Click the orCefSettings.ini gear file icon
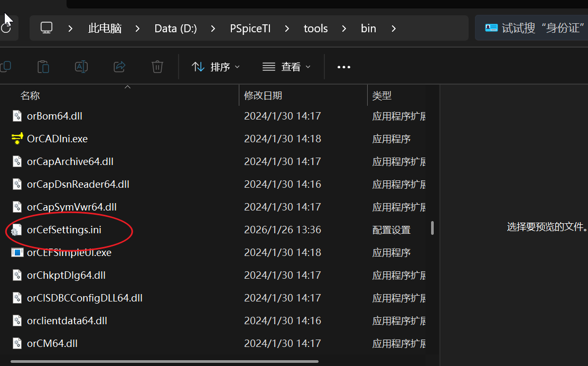588x366 pixels. click(16, 230)
